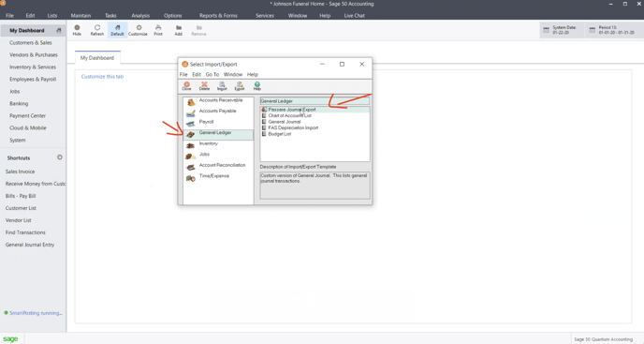Switch to the My Dashboard tab
This screenshot has height=344, width=644.
(97, 58)
